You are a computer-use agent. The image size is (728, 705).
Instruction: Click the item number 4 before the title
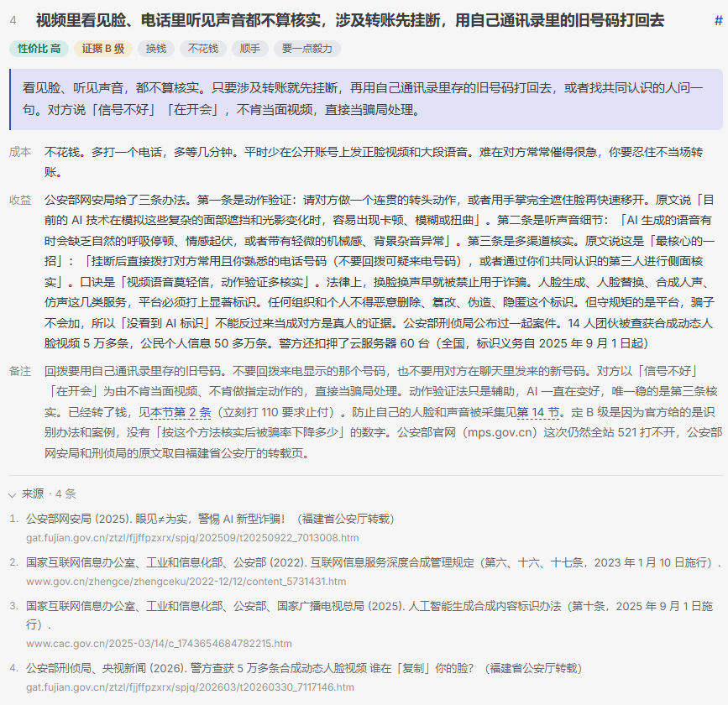click(13, 20)
